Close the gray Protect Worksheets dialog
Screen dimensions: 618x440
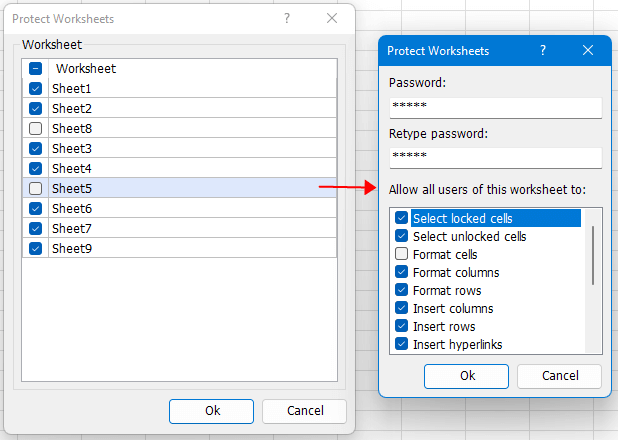[x=332, y=18]
